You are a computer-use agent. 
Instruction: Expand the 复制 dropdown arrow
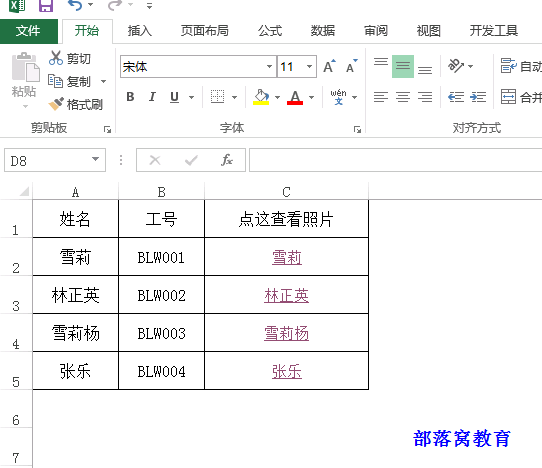103,82
